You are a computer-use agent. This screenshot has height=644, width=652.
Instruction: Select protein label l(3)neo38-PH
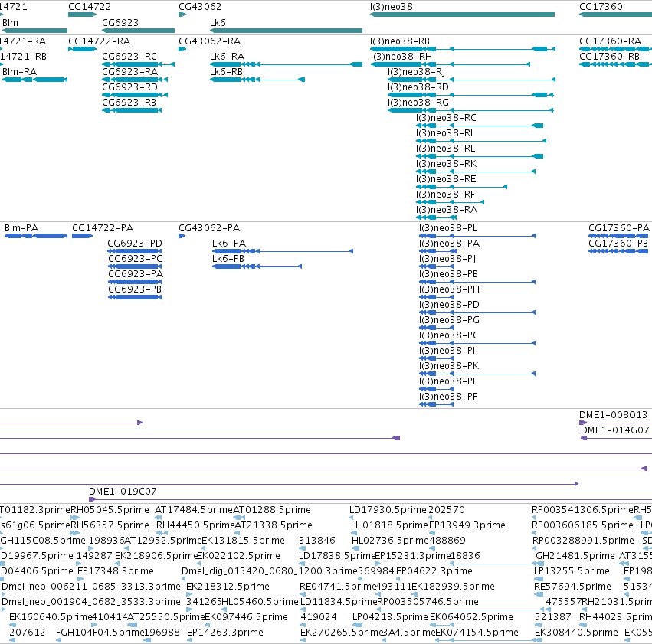tap(449, 289)
